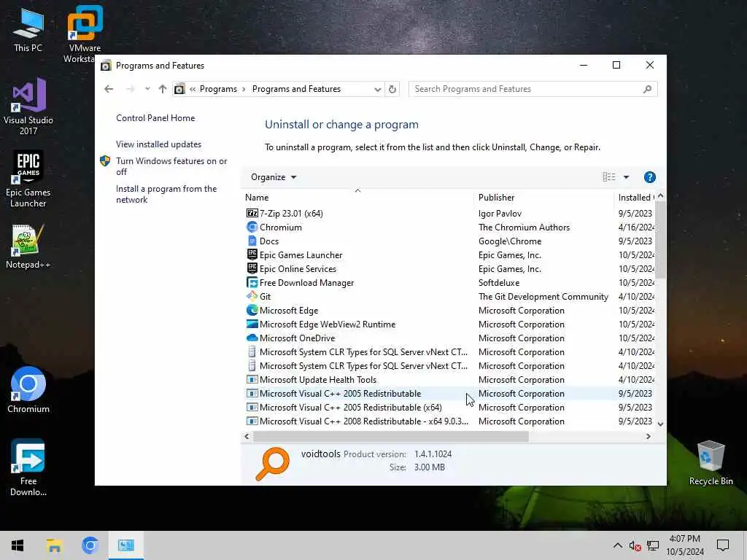Click Programs and Features breadcrumb
Viewport: 747px width, 560px height.
(x=296, y=89)
